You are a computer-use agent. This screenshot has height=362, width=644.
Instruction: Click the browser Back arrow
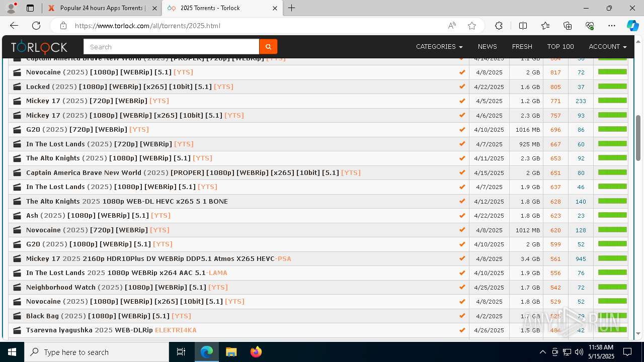tap(14, 26)
